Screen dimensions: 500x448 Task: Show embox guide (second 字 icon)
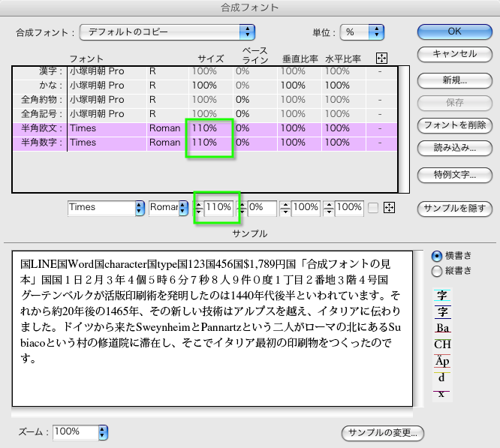(x=443, y=311)
